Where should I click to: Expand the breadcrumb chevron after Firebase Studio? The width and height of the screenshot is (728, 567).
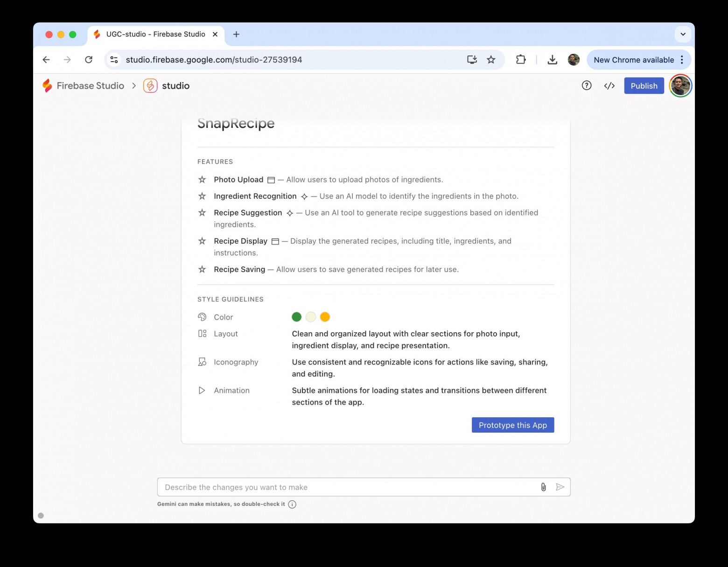pos(134,85)
